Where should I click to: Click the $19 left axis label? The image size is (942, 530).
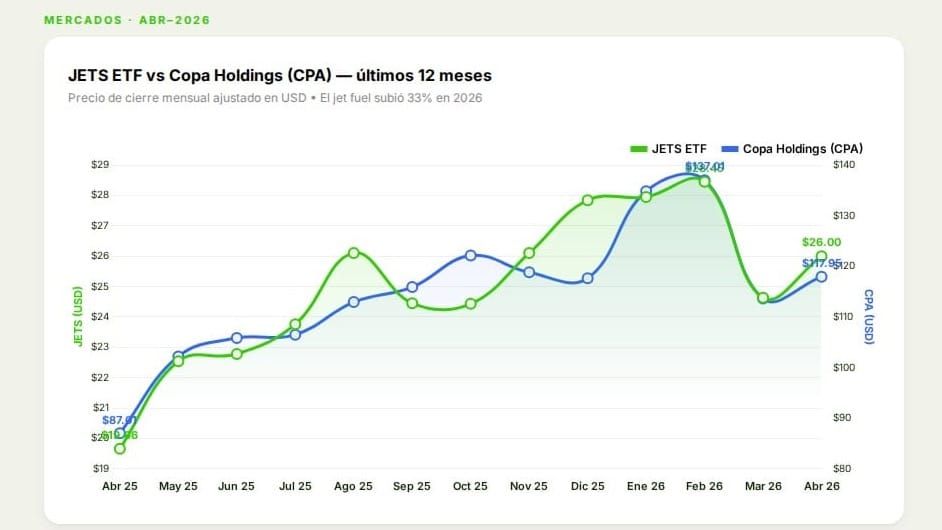100,468
